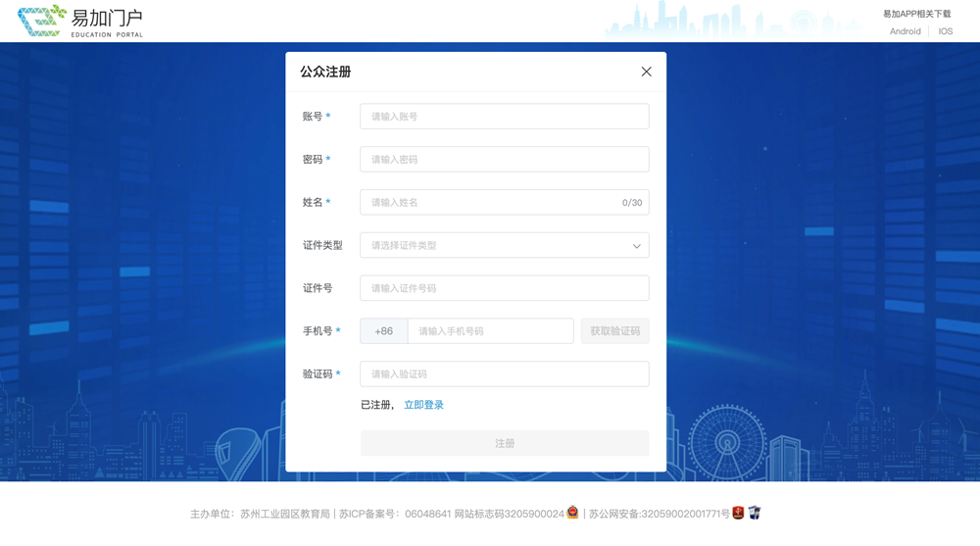Open the Android app download link

(905, 31)
